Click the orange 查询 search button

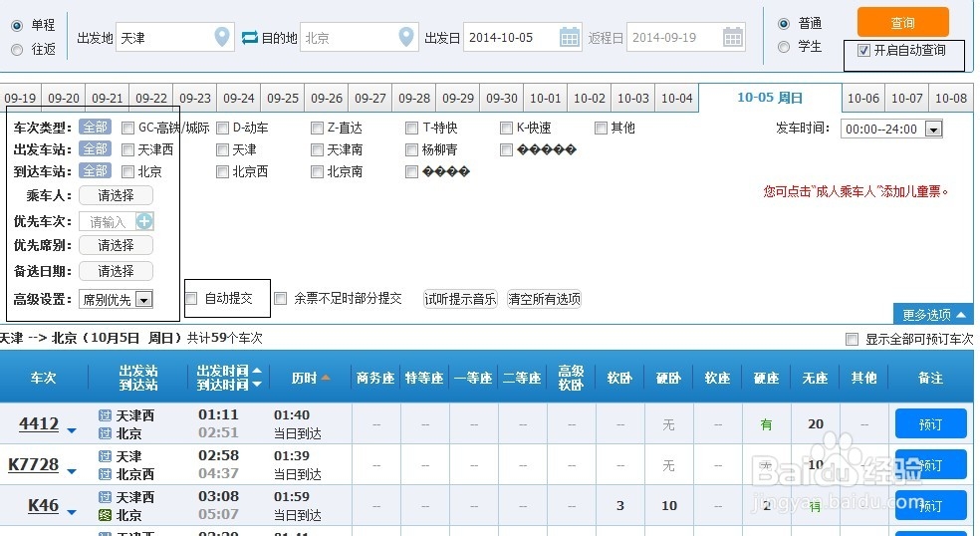click(x=902, y=23)
